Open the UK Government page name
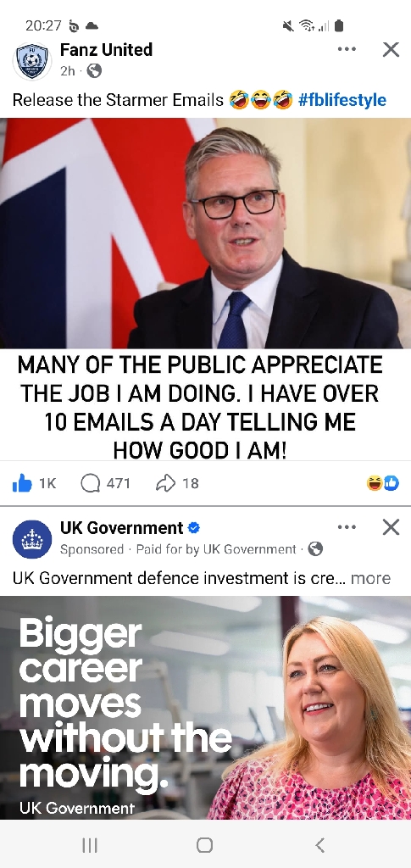This screenshot has height=868, width=411. point(122,528)
